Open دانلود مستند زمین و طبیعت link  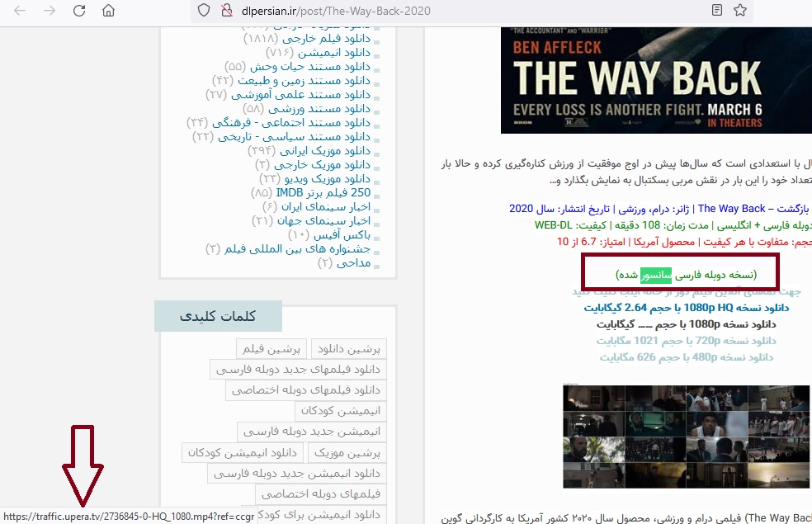304,81
